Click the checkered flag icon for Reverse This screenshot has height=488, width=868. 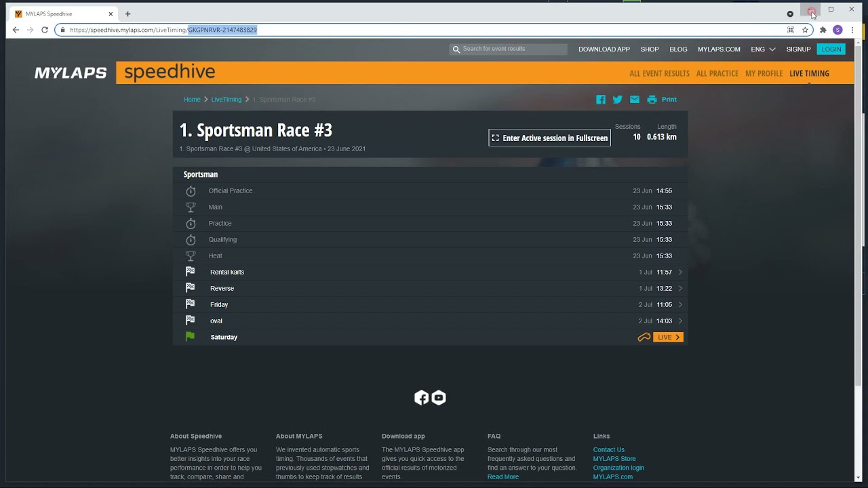[x=191, y=287]
